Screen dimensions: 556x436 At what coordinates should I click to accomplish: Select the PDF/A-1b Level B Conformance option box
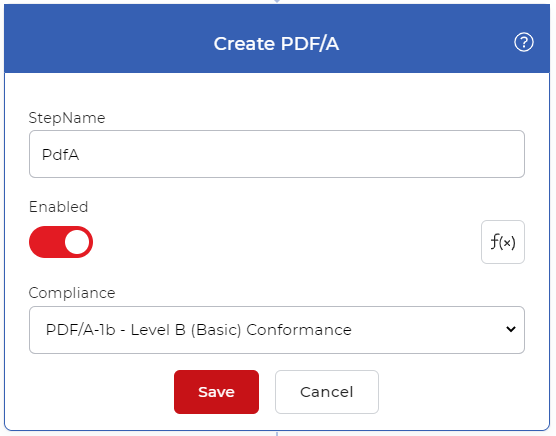point(277,330)
